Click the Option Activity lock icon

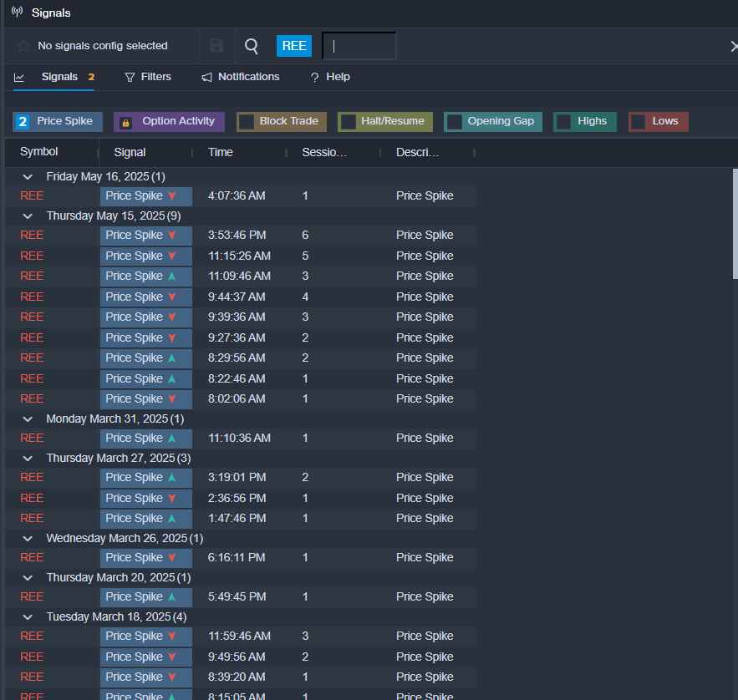point(126,122)
